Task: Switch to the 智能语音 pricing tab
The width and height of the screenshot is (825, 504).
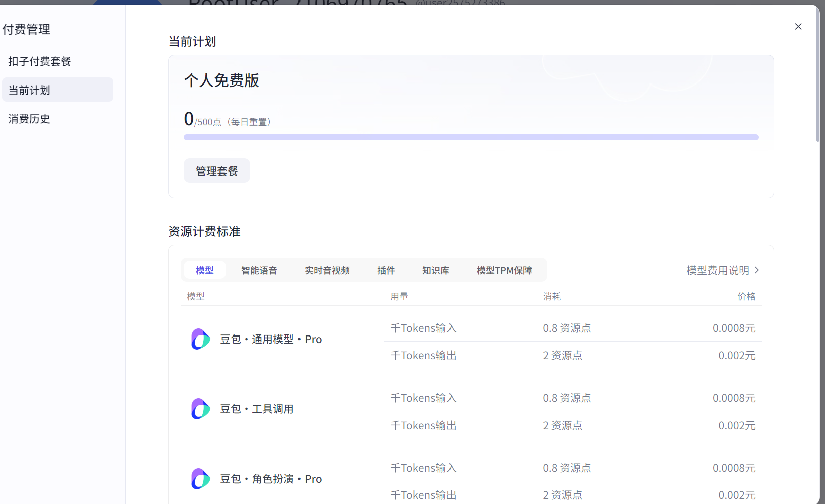Action: 259,270
